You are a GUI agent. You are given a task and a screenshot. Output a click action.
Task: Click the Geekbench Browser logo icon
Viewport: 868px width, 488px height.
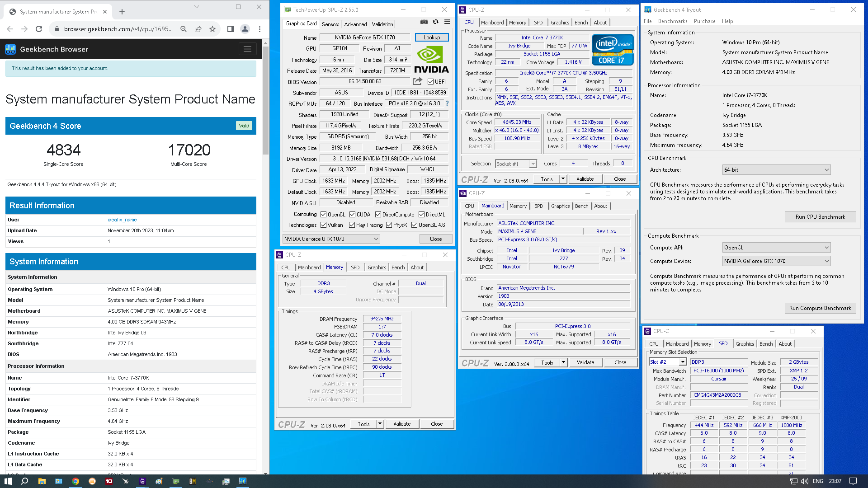[10, 49]
